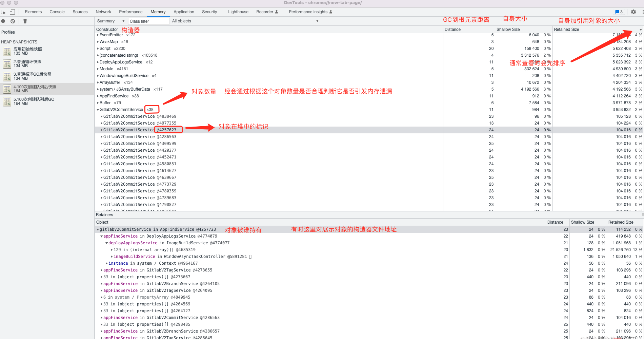Image resolution: width=644 pixels, height=339 pixels.
Task: Open DevTools settings gear
Action: [x=633, y=12]
